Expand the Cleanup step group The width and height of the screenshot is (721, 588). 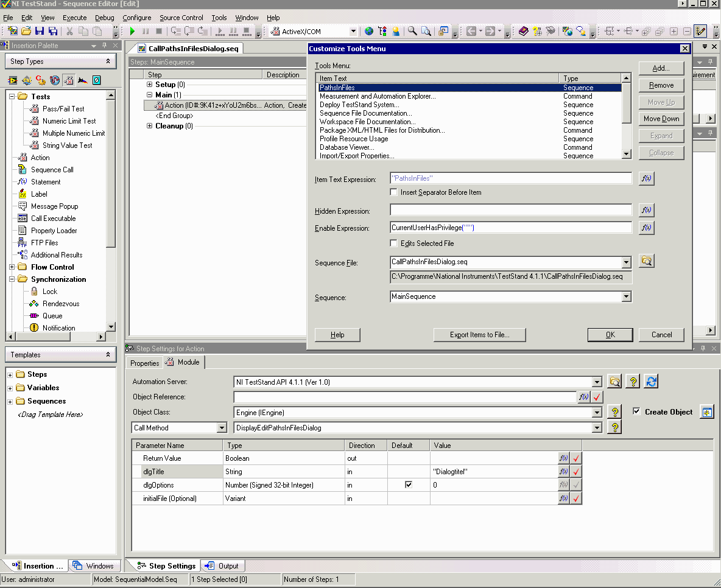149,126
